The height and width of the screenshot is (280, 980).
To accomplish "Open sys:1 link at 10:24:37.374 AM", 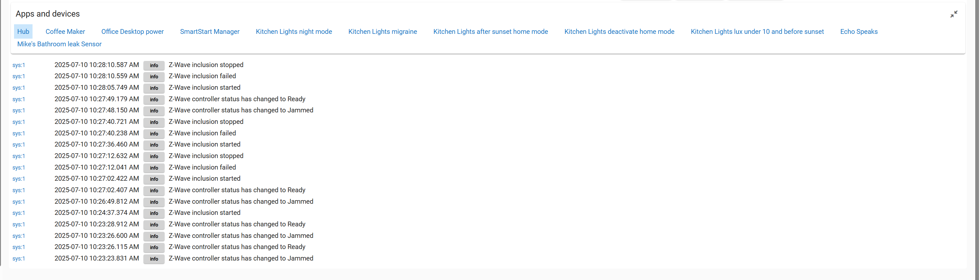I will pos(18,213).
